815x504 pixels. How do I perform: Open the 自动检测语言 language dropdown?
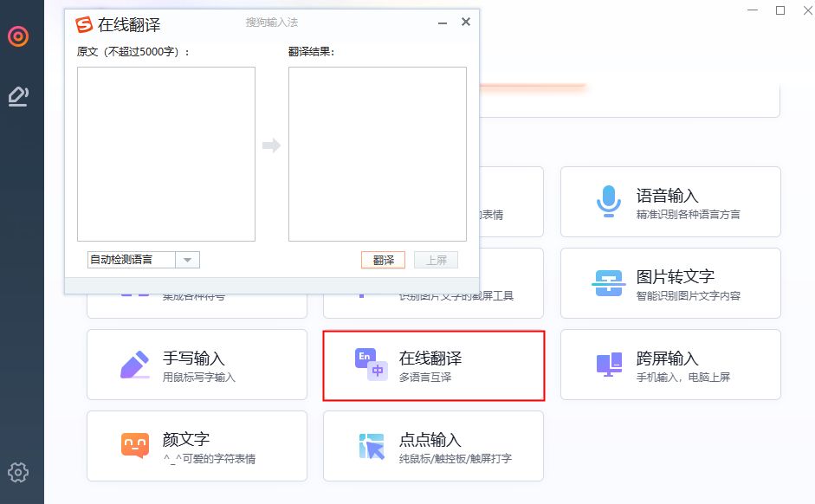[144, 260]
